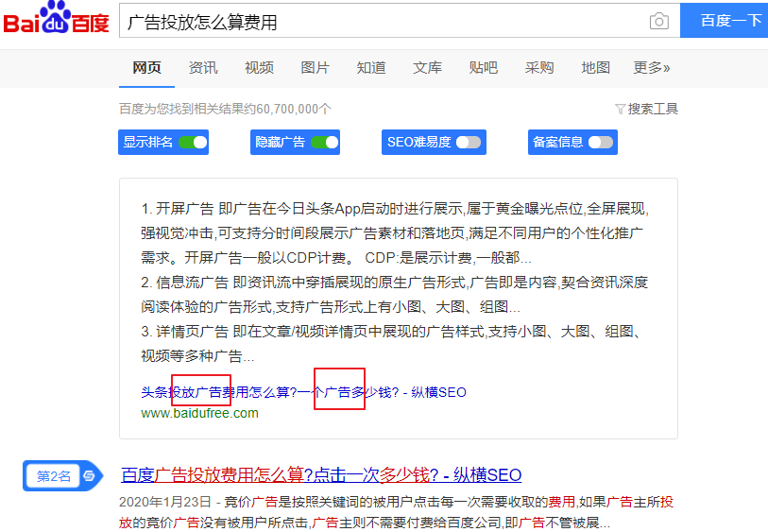Open 搜索工具 filter options

tap(653, 109)
